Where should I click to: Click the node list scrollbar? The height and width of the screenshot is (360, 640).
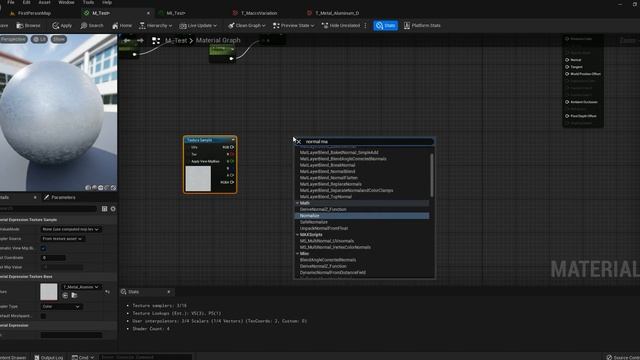point(432,175)
